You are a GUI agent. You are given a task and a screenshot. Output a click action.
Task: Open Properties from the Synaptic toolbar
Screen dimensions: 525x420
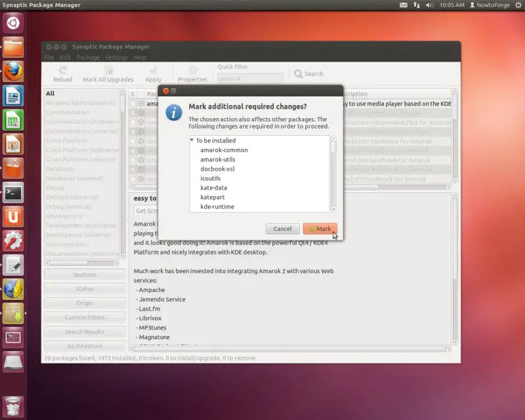click(x=192, y=74)
